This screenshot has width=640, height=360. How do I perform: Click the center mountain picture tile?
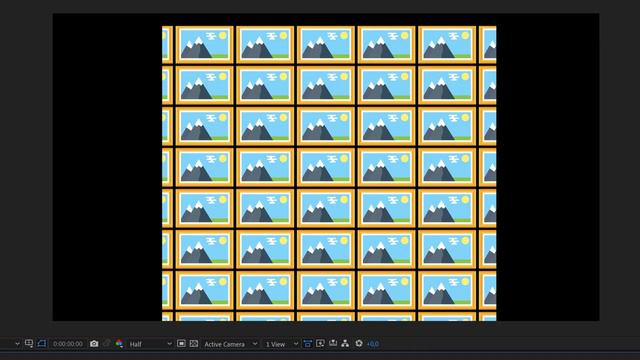pyautogui.click(x=326, y=167)
